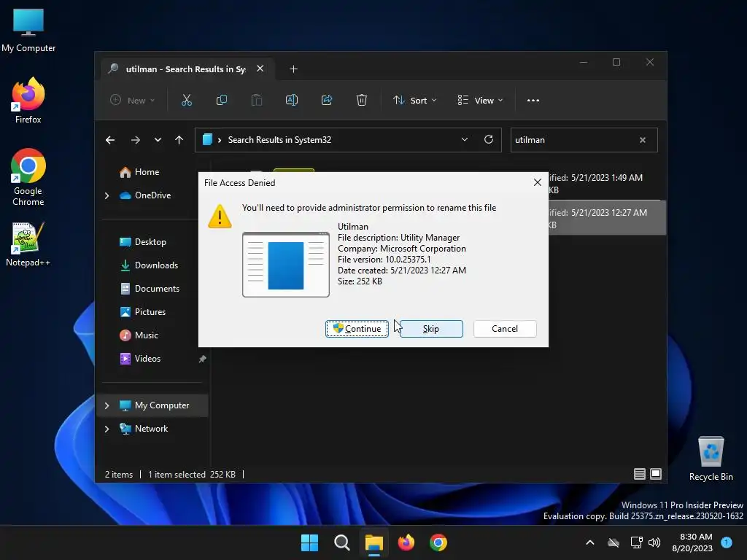Go forward with the right arrow
The height and width of the screenshot is (560, 747).
[x=135, y=140]
